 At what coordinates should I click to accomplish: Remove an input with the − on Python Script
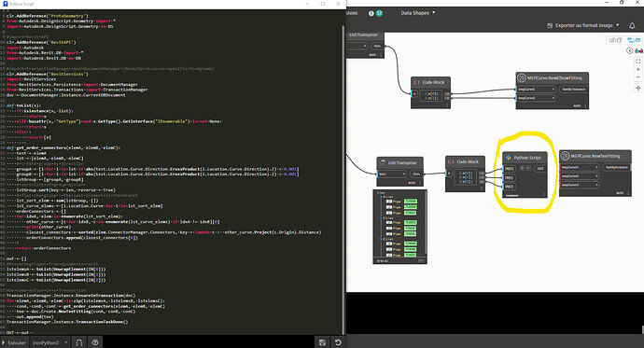point(528,168)
